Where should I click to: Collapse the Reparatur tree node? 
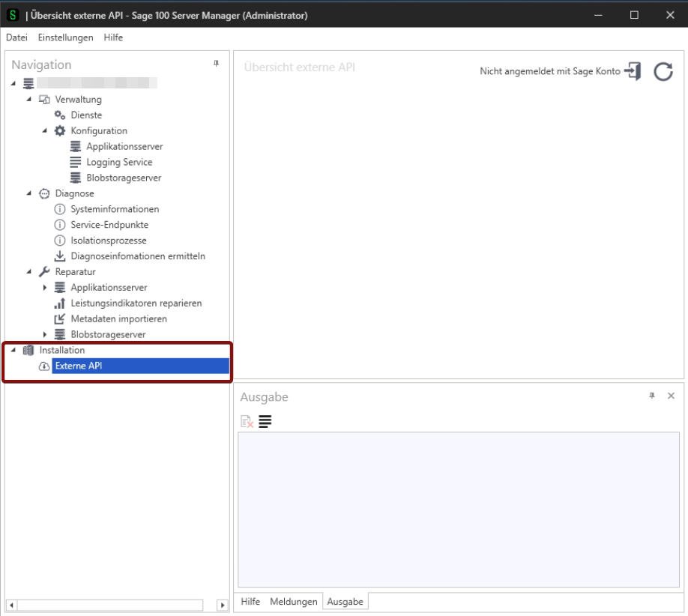tap(29, 271)
